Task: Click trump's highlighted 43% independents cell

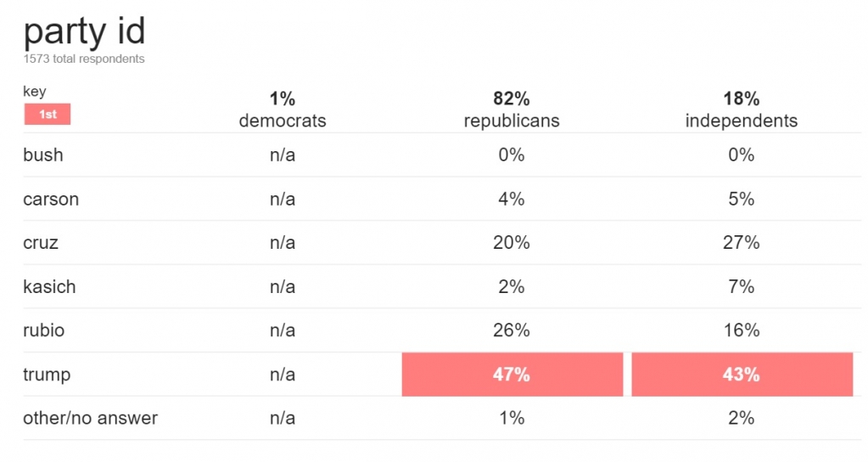Action: click(x=742, y=375)
